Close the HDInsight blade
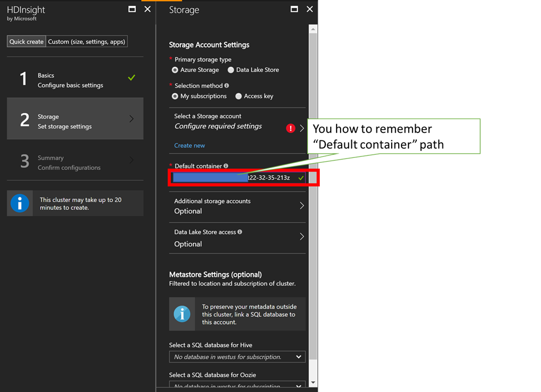The height and width of the screenshot is (392, 541). point(147,9)
